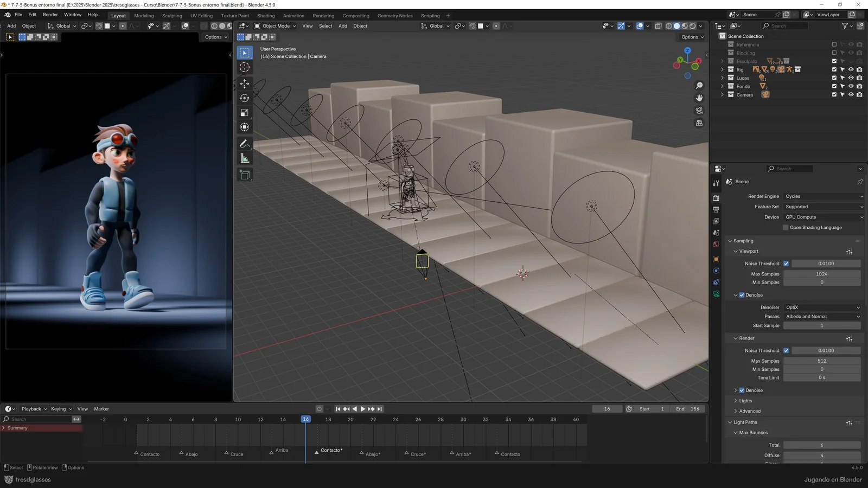
Task: Pick the Measure tool
Action: pyautogui.click(x=244, y=158)
